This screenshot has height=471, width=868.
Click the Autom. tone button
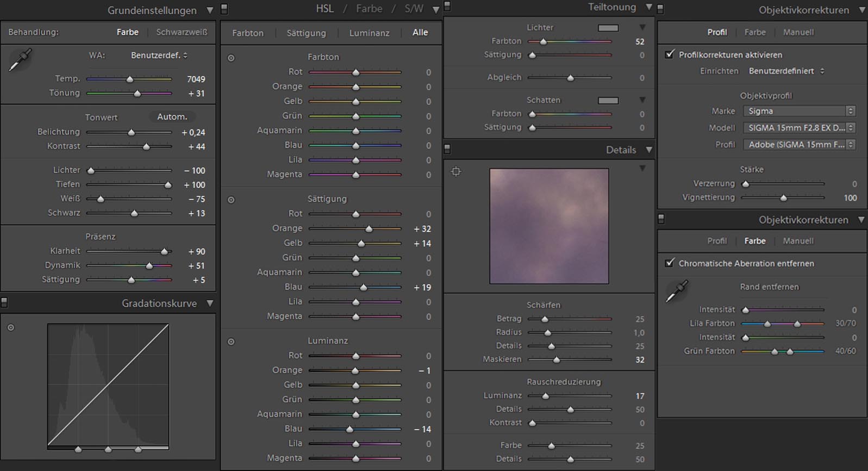point(172,117)
